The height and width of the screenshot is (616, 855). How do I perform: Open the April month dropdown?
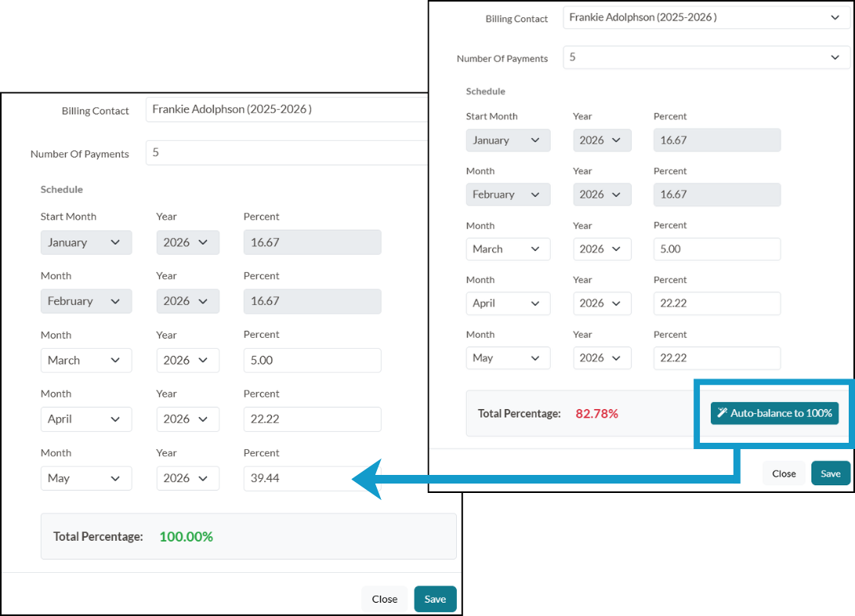[x=86, y=419]
